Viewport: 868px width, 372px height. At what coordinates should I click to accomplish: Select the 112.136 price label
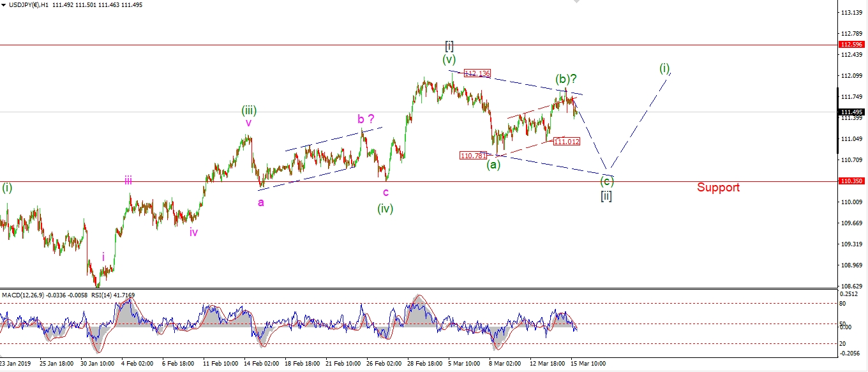tap(477, 73)
